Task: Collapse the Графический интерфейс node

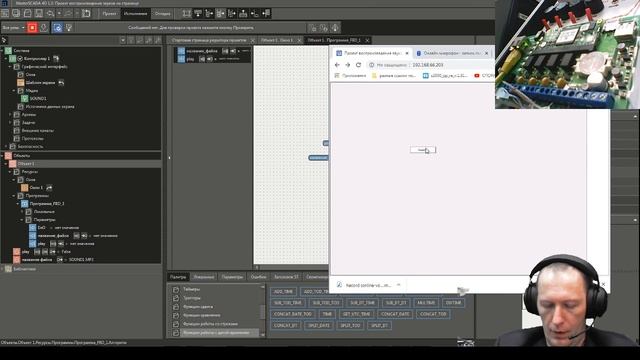Action: [10, 67]
